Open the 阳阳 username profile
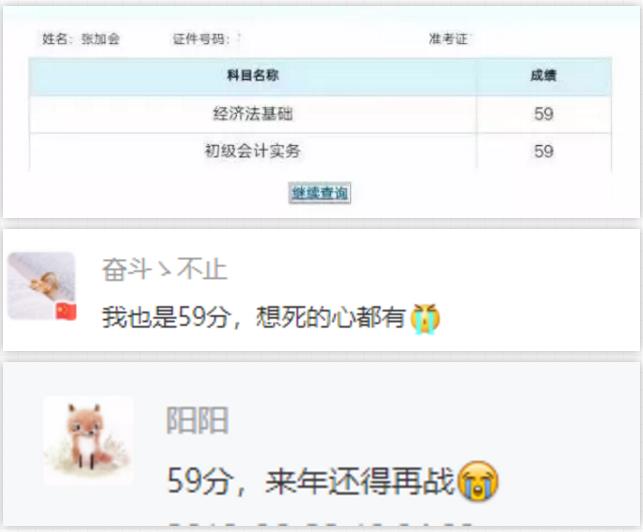The width and height of the screenshot is (643, 532). click(x=197, y=420)
